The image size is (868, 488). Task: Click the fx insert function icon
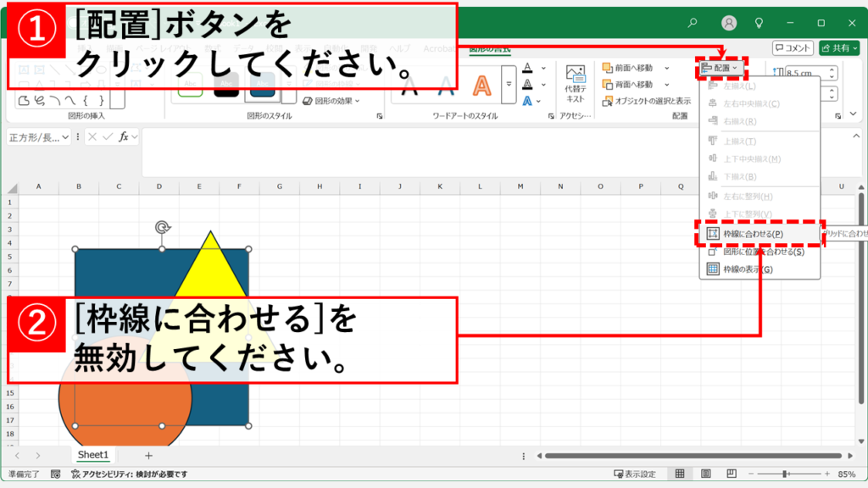(x=124, y=136)
